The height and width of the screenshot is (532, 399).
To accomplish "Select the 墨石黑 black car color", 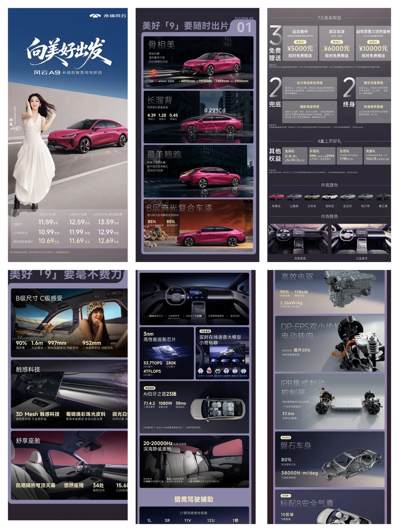I will [383, 197].
